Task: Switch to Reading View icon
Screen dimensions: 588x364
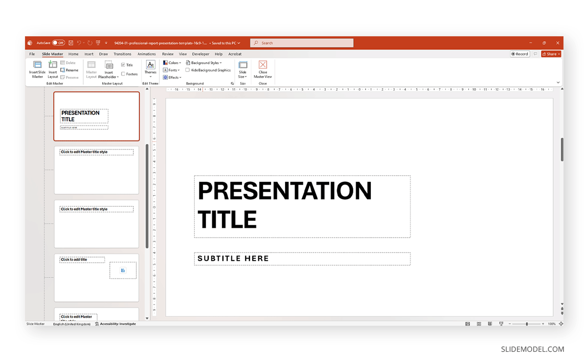Action: pos(490,324)
